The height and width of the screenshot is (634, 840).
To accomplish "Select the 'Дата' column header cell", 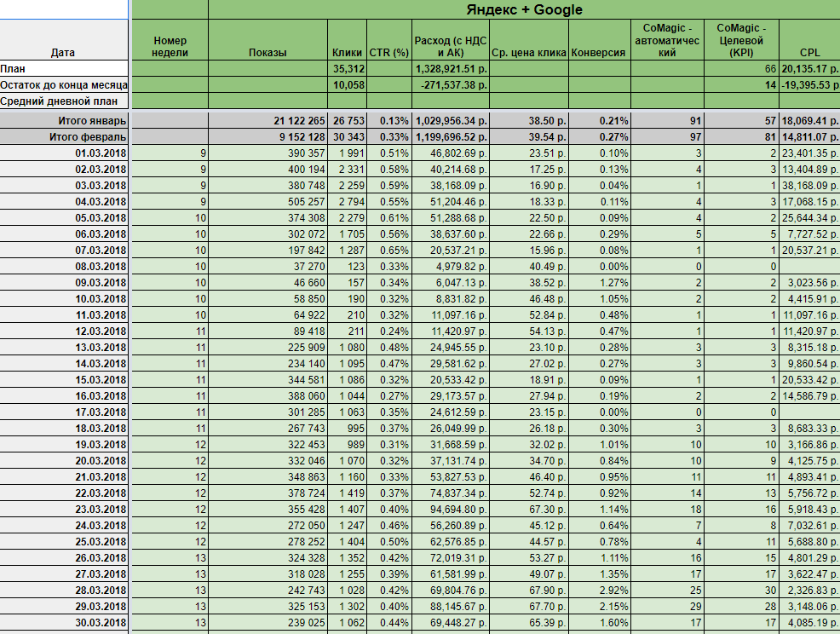I will pyautogui.click(x=62, y=52).
